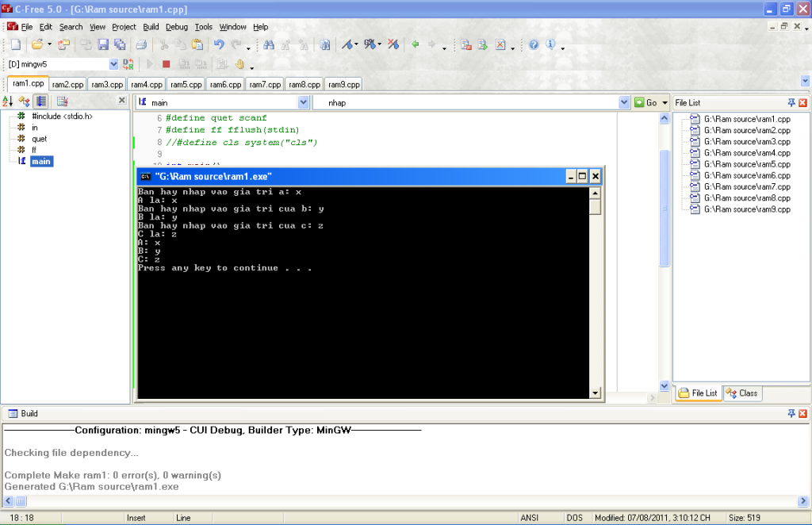The width and height of the screenshot is (812, 525).
Task: Open G:\Ram source\ram7.cpp in File List
Action: tap(746, 187)
